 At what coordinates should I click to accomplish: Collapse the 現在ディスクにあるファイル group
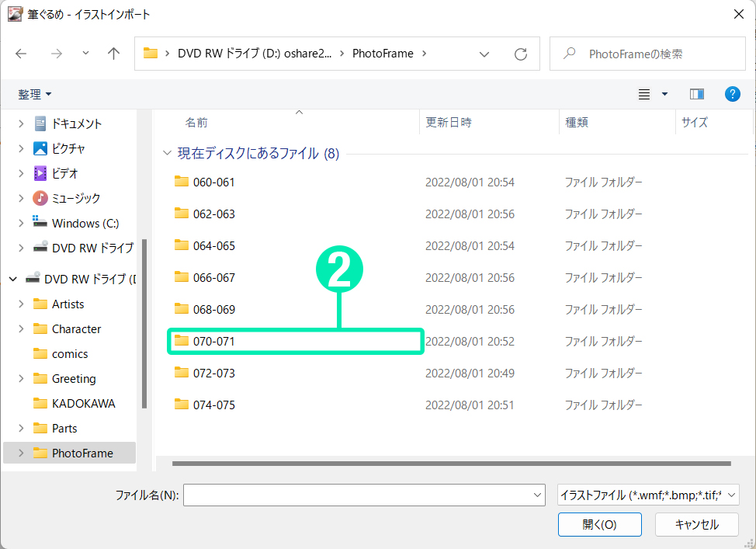(167, 154)
